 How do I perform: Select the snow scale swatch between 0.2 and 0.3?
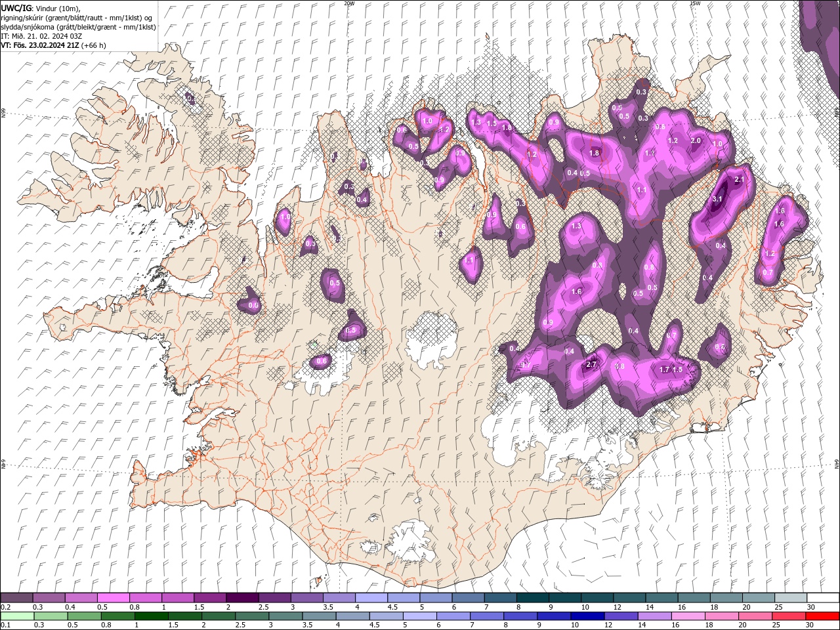pyautogui.click(x=16, y=598)
